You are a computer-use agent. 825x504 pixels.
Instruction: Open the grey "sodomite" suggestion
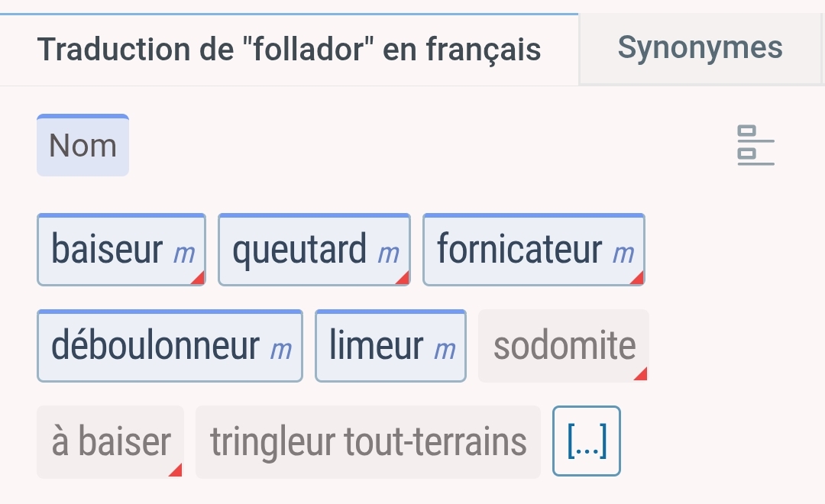(564, 346)
